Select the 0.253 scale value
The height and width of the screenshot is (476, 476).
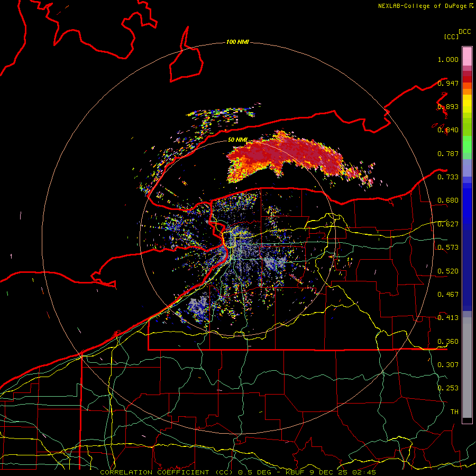click(448, 388)
